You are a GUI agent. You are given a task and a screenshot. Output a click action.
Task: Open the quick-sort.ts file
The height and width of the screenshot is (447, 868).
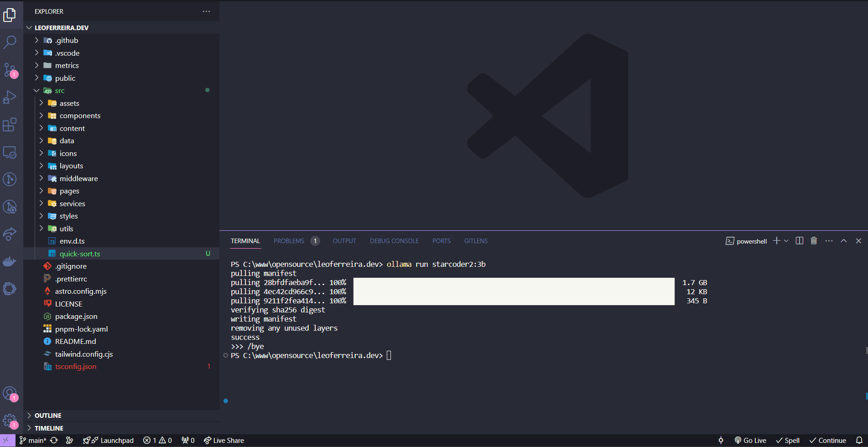(x=121, y=254)
